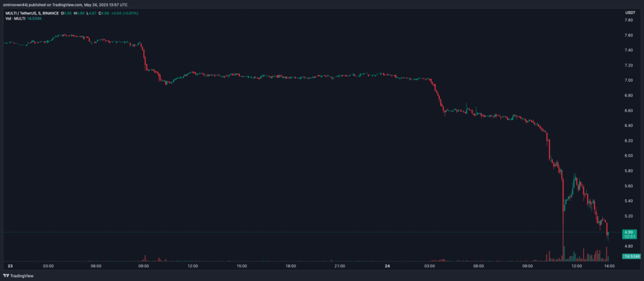Click the 6.40 price axis label
Image resolution: width=644 pixels, height=281 pixels.
click(x=628, y=125)
